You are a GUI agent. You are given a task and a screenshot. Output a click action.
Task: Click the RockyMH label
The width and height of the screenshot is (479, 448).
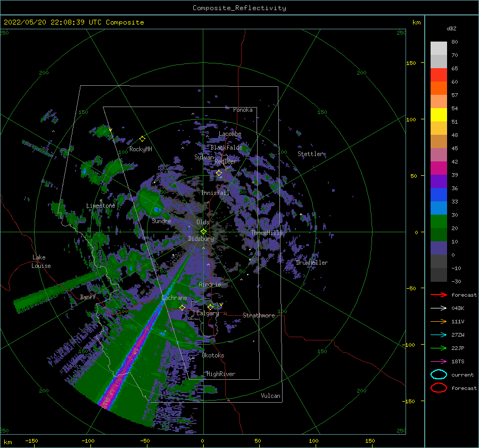(x=141, y=149)
